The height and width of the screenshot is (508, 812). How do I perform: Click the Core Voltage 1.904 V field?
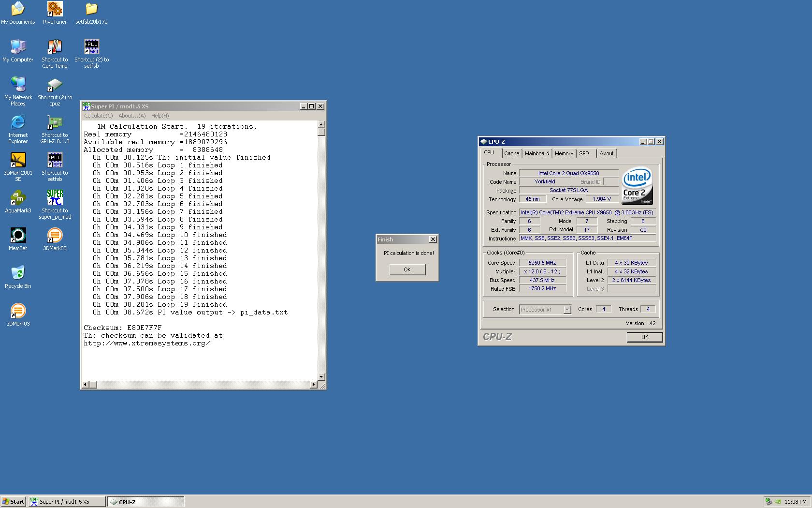tap(602, 199)
